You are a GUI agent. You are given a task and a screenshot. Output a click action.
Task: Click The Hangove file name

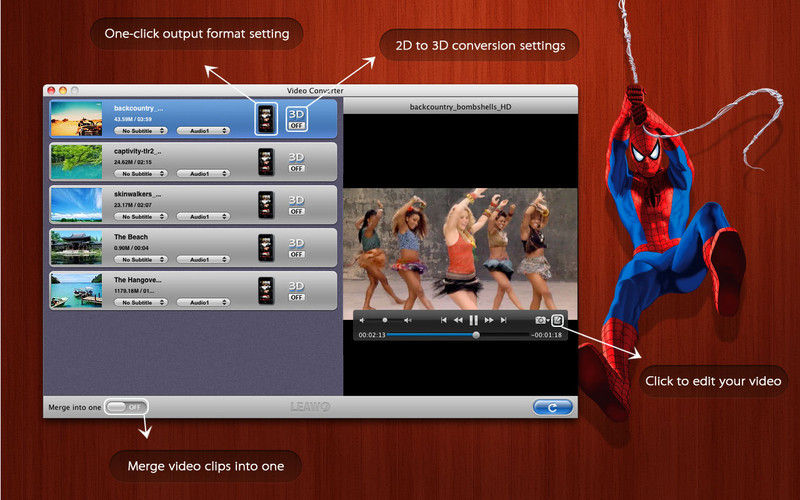pos(137,280)
